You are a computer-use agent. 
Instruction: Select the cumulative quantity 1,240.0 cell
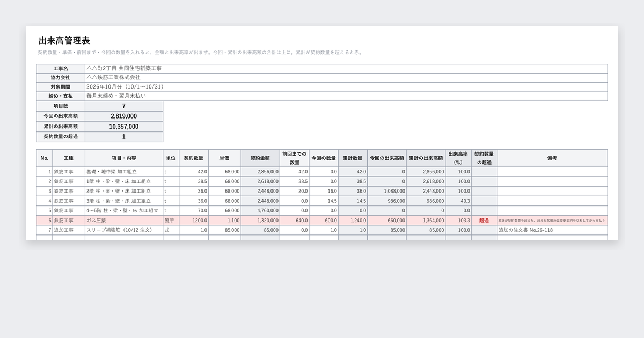[x=353, y=220]
